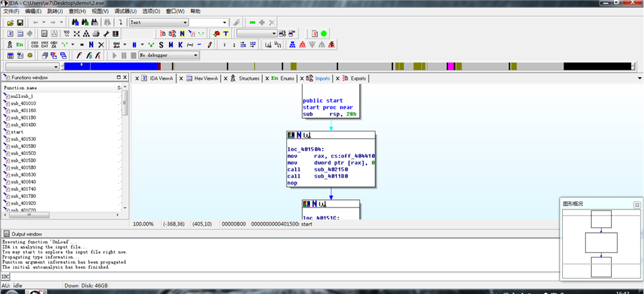Click the gray plus expand icon
Viewport: 644px width, 294px height.
tap(262, 22)
